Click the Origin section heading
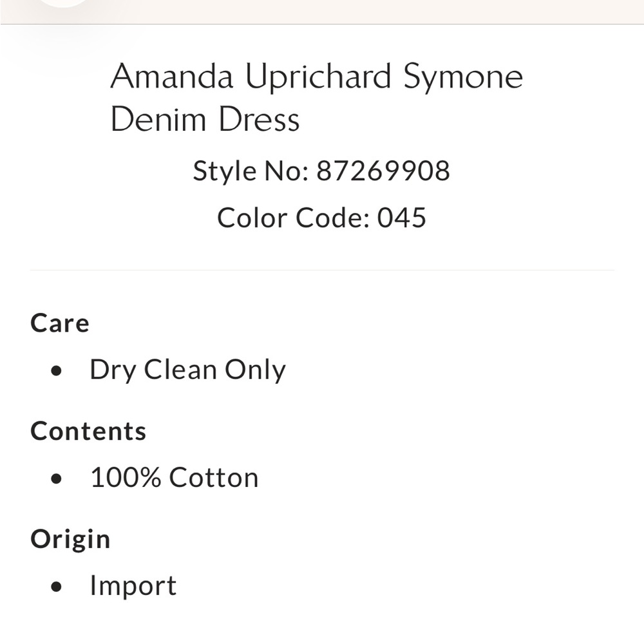Image resolution: width=644 pixels, height=644 pixels. [70, 539]
